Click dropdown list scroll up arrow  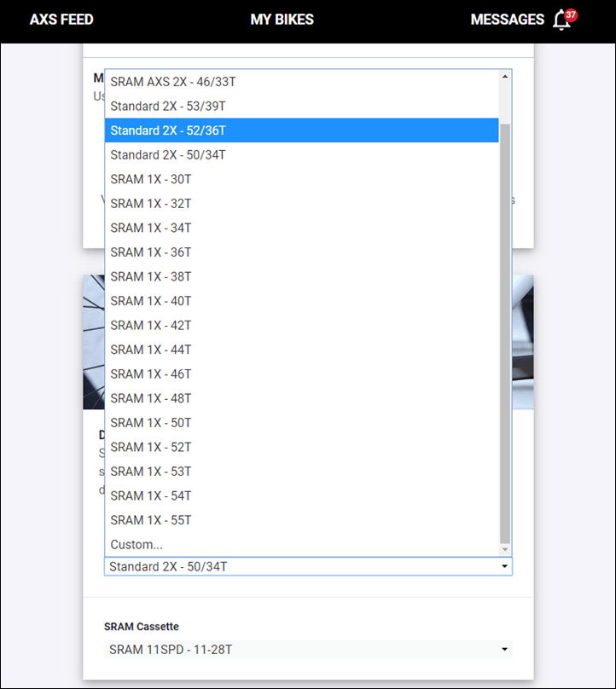click(505, 77)
